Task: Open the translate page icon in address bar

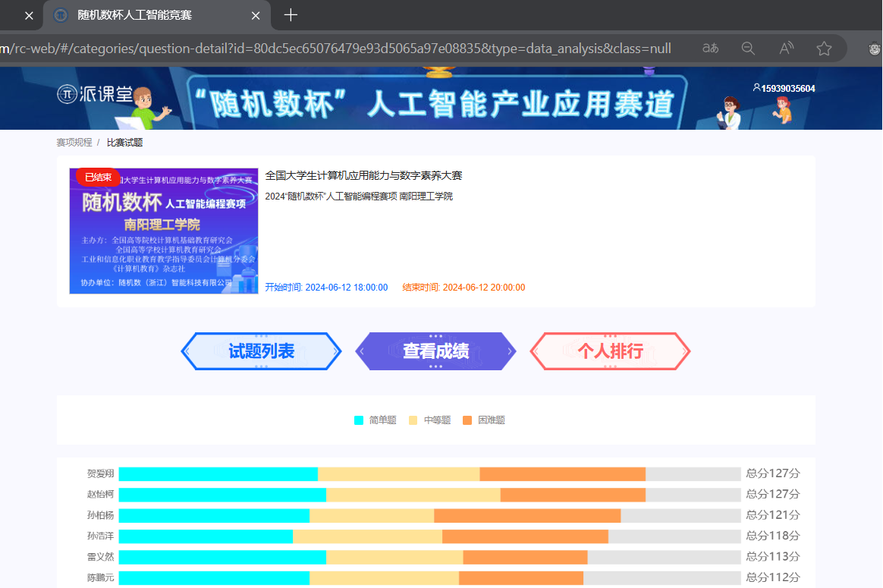Action: [711, 49]
